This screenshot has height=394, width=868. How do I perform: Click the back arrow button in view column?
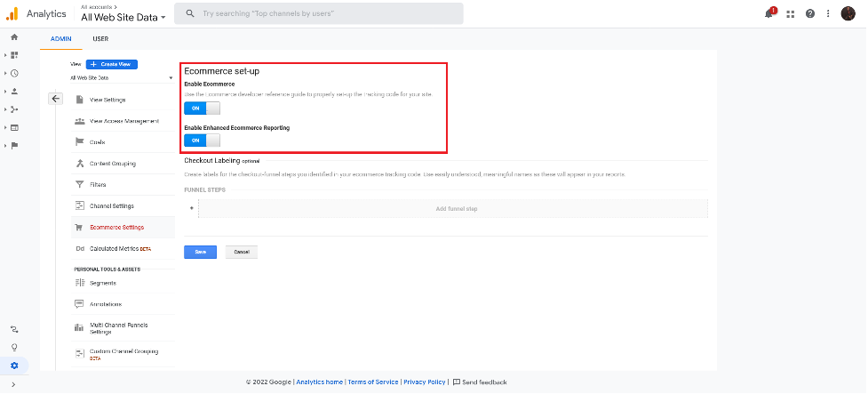(x=55, y=99)
